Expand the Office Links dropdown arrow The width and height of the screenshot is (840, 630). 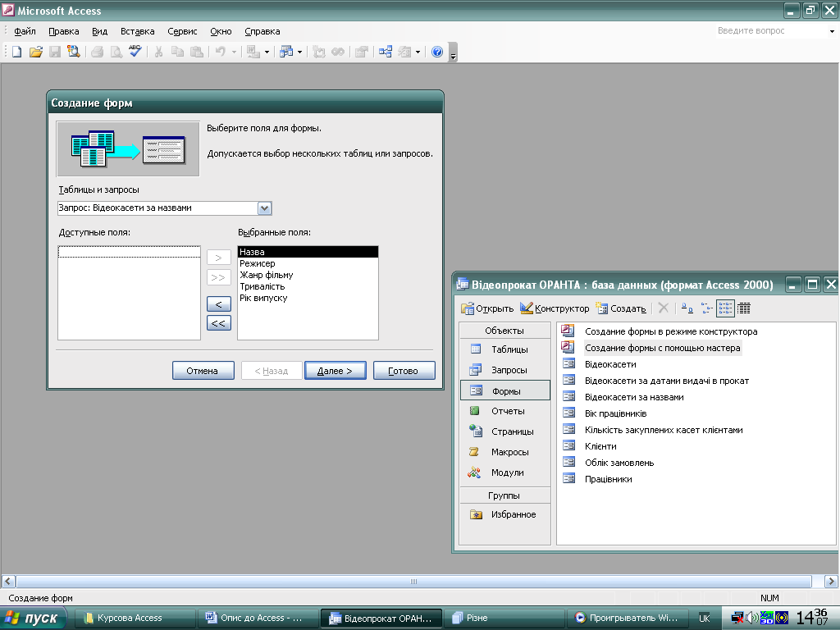(267, 52)
